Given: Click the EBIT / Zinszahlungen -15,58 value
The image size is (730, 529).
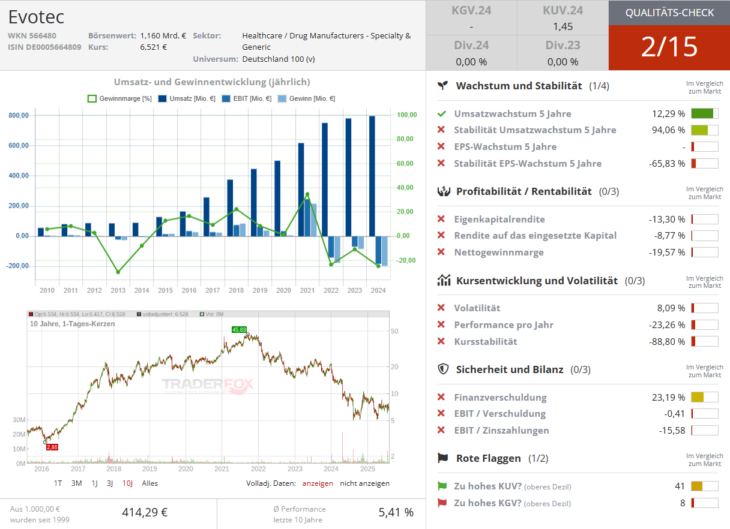Looking at the screenshot, I should pos(672,430).
